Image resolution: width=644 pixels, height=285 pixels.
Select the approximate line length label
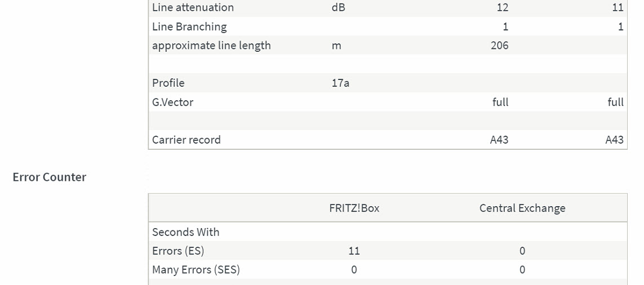[x=211, y=45]
